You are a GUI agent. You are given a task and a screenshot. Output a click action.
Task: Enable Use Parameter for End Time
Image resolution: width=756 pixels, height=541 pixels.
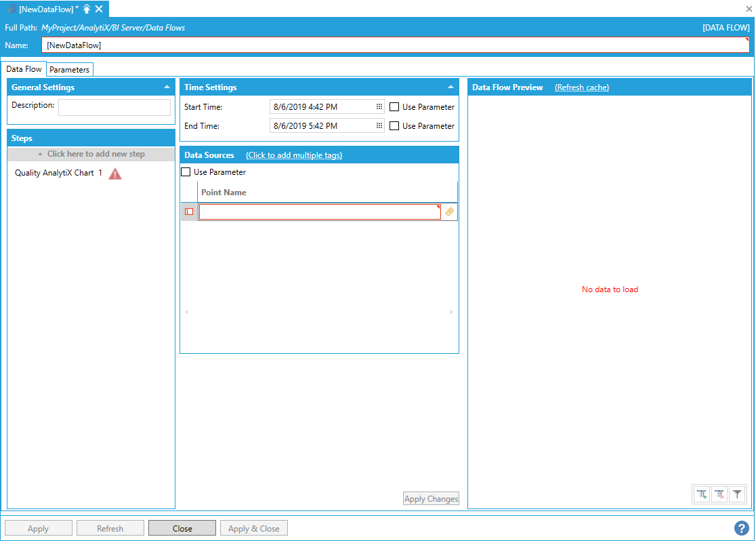[x=394, y=126]
